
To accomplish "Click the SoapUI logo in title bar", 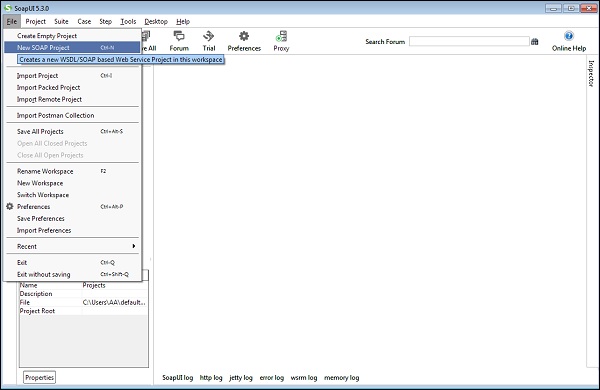I will click(x=8, y=8).
